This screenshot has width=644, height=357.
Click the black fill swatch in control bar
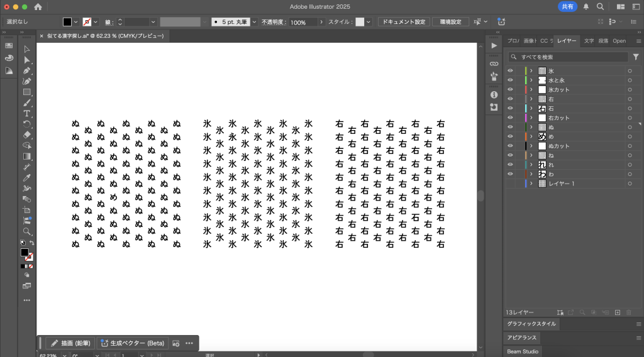(67, 22)
